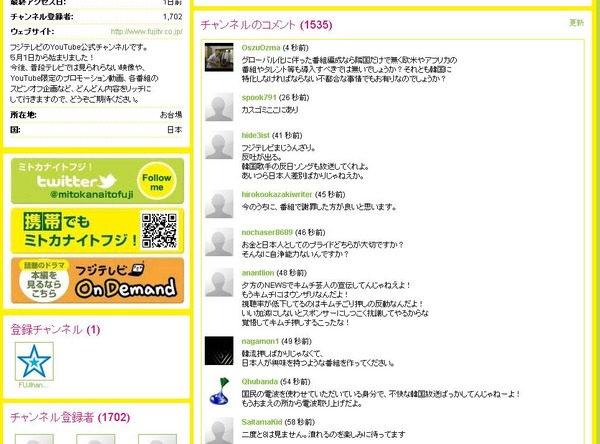The width and height of the screenshot is (600, 444).
Task: Open SaitamaKid's default avatar icon
Action: tap(219, 431)
